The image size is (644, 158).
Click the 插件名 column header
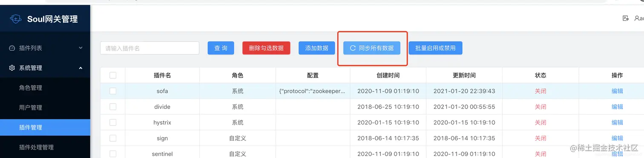[x=162, y=75]
